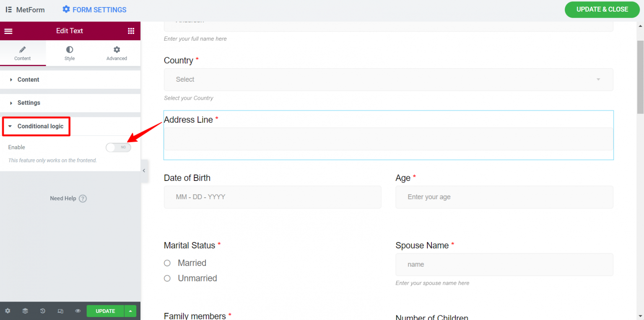This screenshot has height=320, width=644.
Task: Click inside the Age input field
Action: [503, 197]
